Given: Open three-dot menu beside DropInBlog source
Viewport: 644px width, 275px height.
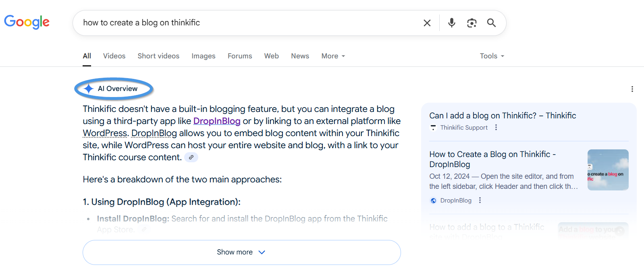Looking at the screenshot, I should pyautogui.click(x=480, y=201).
